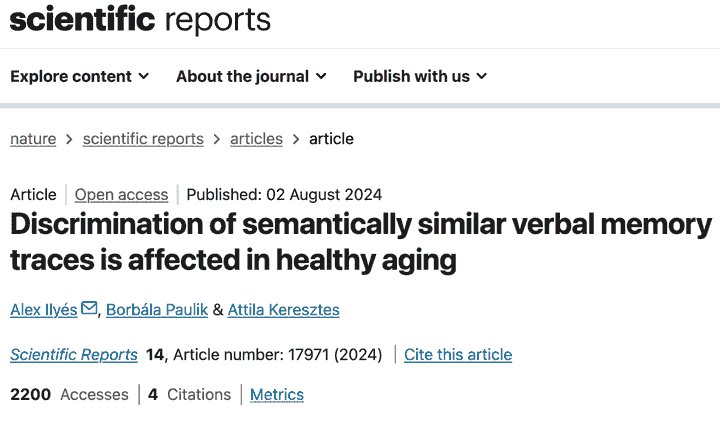Click the Publish with us chevron
720x429 pixels.
(481, 76)
